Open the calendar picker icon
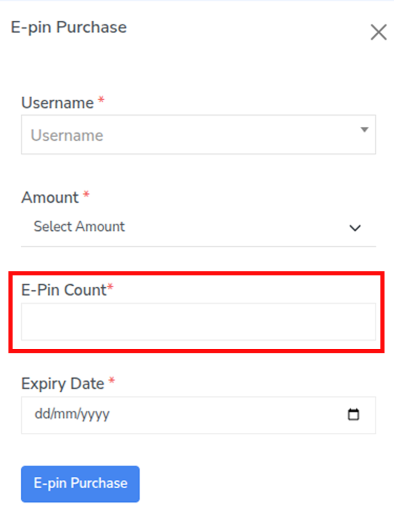Image resolution: width=394 pixels, height=532 pixels. pos(354,415)
